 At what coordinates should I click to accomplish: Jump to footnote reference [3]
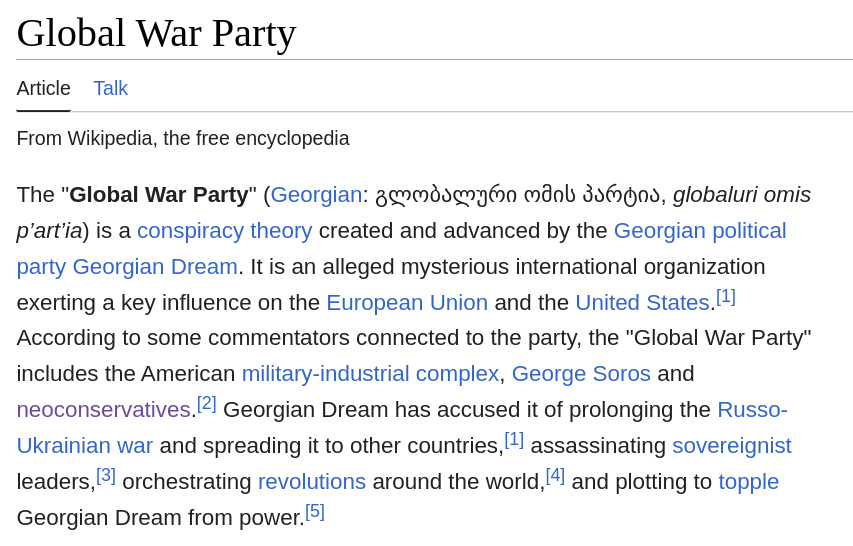(106, 475)
